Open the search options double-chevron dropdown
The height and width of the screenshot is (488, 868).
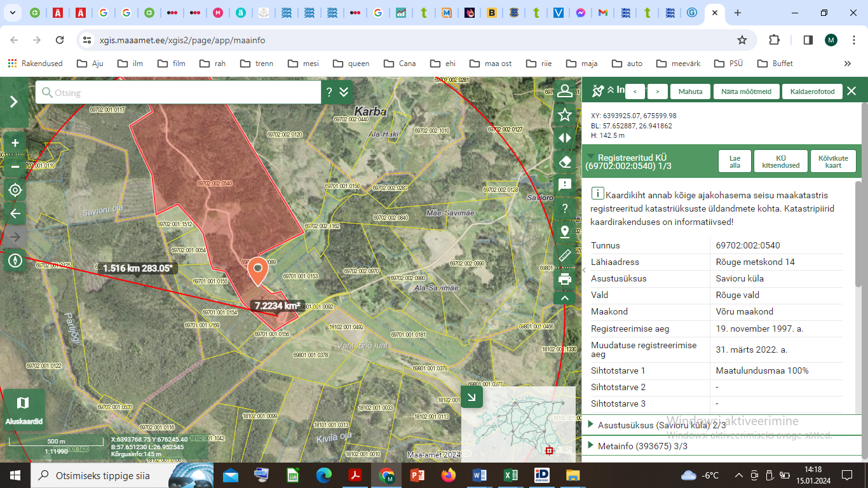point(344,92)
